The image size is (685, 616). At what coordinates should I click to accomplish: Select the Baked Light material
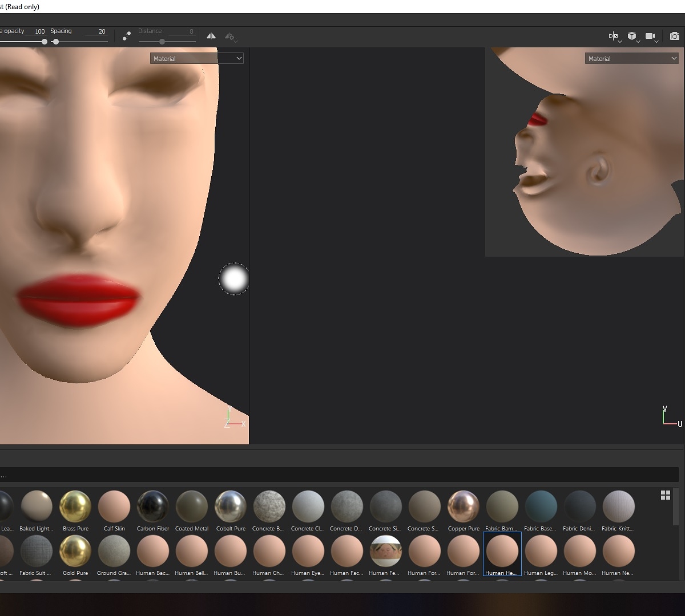(x=37, y=511)
